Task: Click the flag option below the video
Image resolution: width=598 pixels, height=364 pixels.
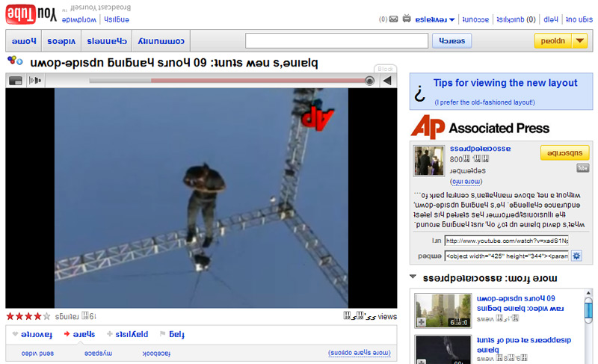Action: (x=169, y=335)
